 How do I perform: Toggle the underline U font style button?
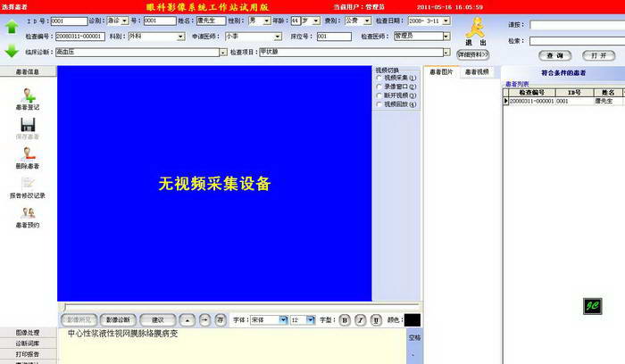click(x=376, y=320)
